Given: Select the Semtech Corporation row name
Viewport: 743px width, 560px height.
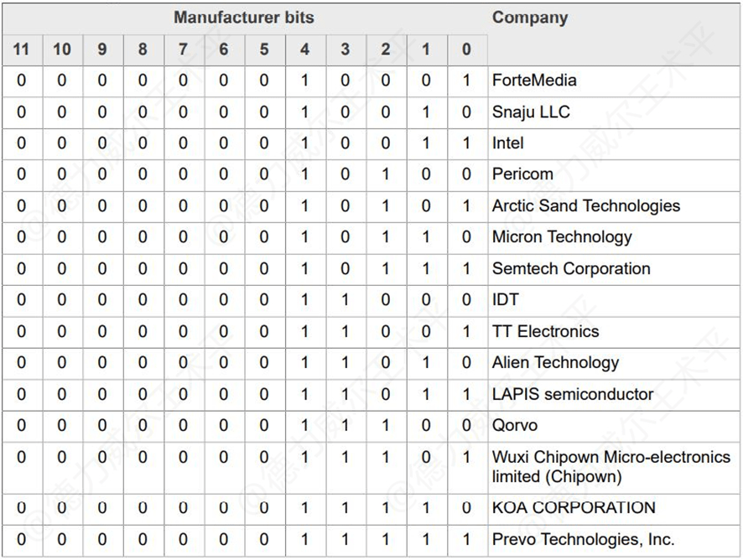Looking at the screenshot, I should click(571, 269).
